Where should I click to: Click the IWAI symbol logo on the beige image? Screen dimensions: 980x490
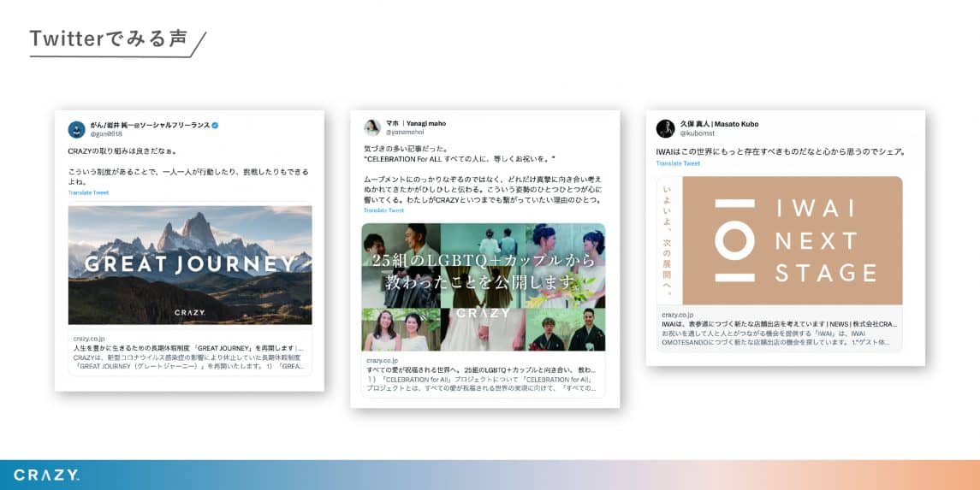(734, 240)
